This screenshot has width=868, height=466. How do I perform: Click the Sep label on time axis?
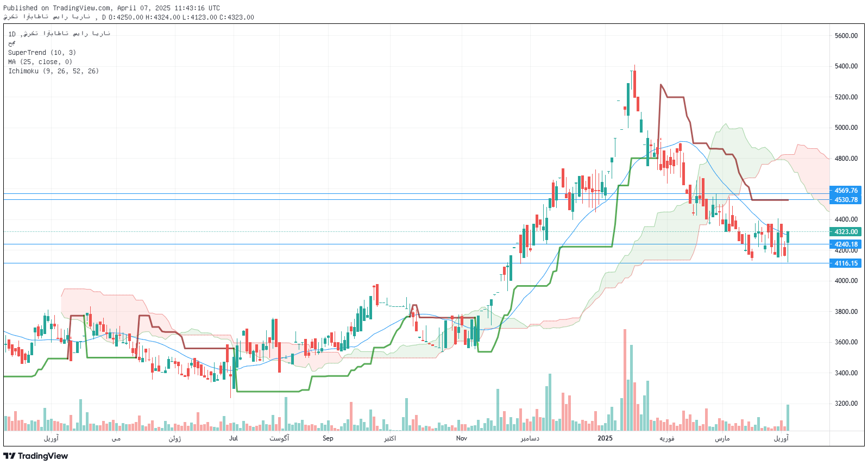pos(328,438)
